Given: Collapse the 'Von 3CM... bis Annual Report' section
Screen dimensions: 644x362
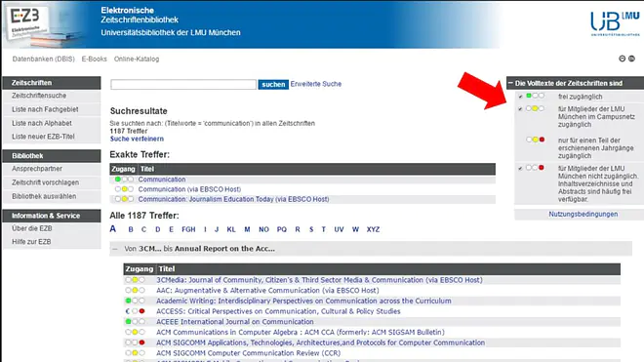Looking at the screenshot, I should (x=115, y=249).
